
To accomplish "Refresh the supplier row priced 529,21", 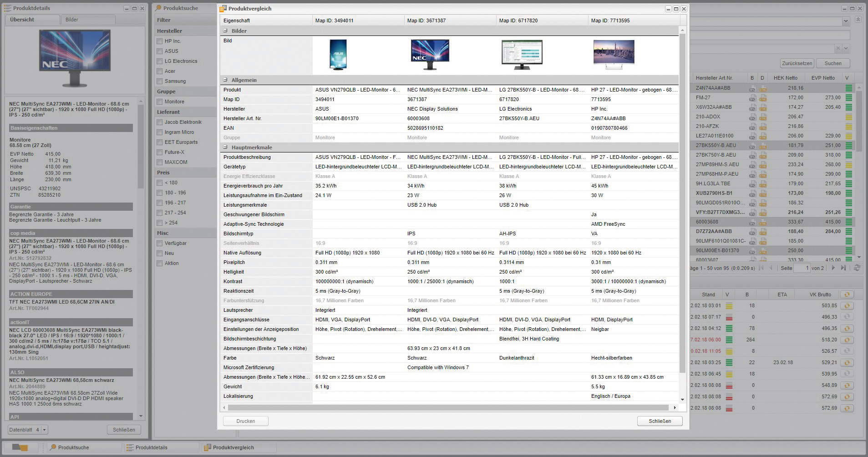I will (847, 363).
